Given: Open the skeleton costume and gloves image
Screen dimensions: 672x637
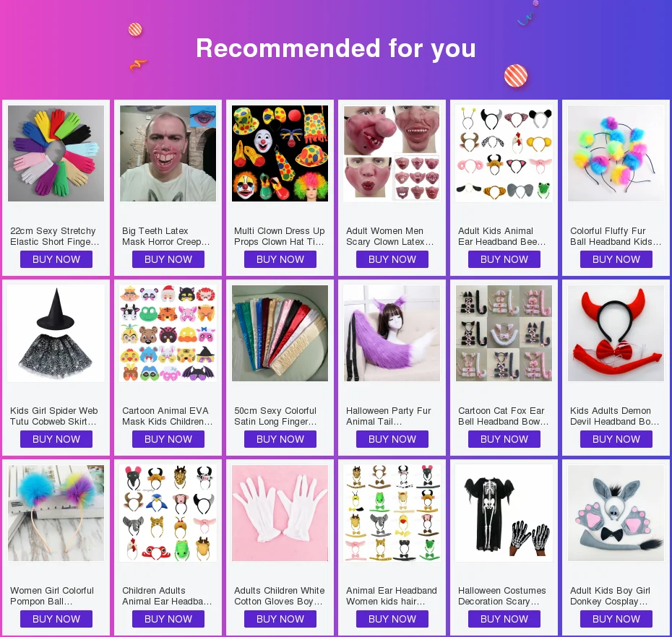Looking at the screenshot, I should click(x=504, y=513).
